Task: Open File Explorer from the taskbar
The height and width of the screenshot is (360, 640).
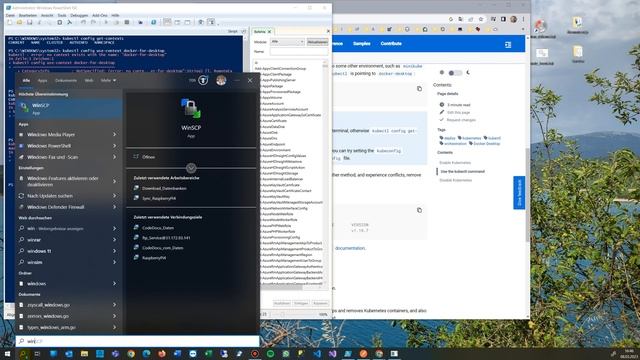Action: [84, 353]
